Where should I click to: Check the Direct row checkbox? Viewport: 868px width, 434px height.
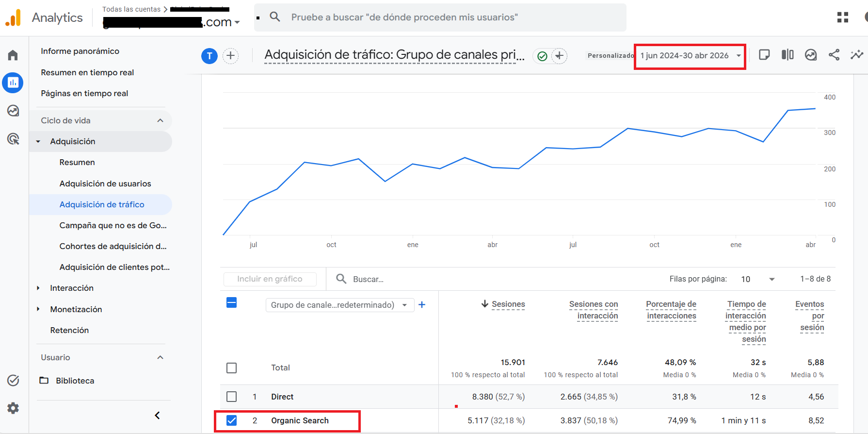pos(232,397)
